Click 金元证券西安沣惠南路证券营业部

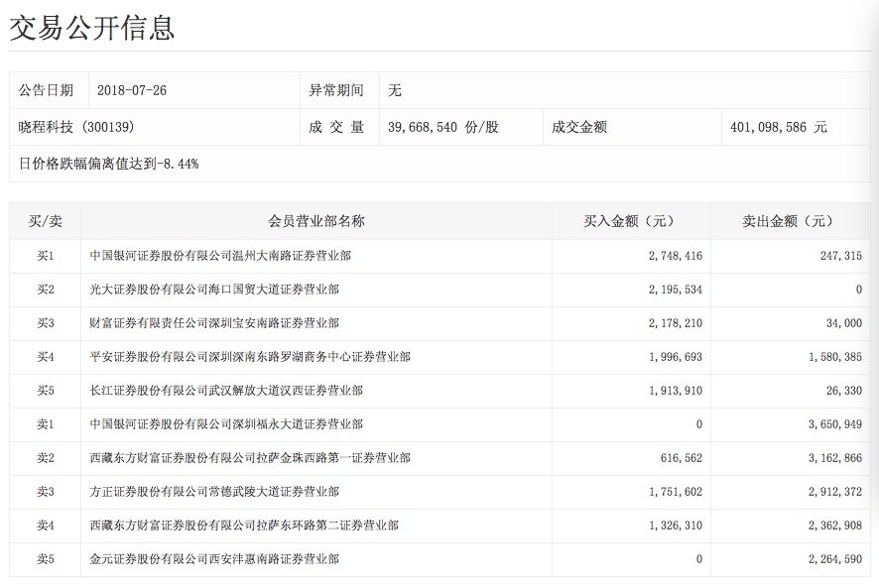(213, 559)
